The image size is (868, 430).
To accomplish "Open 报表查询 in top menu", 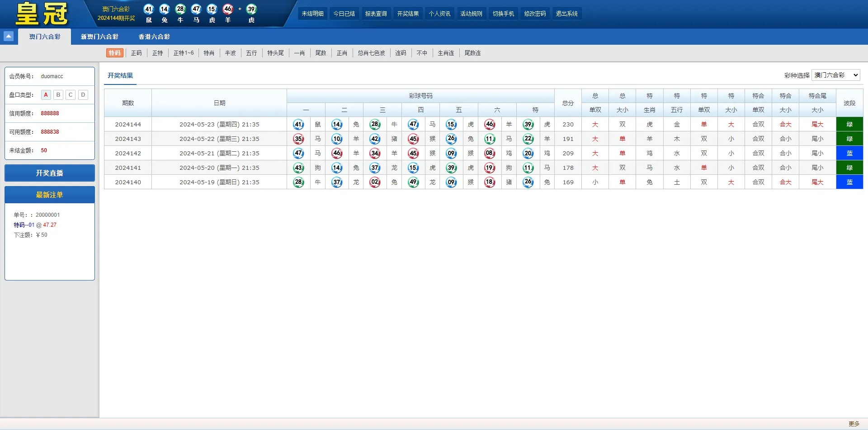I will (x=376, y=14).
